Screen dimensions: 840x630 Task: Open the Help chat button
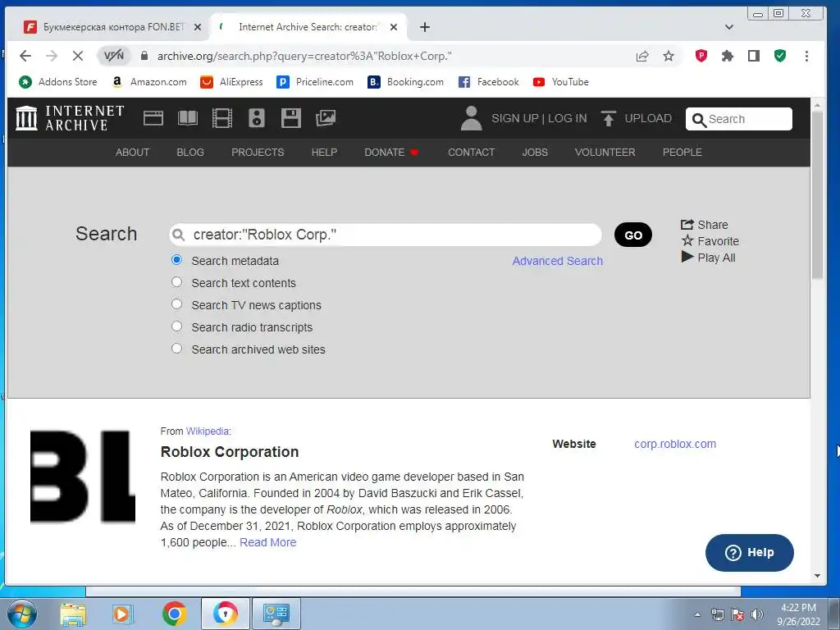click(749, 552)
